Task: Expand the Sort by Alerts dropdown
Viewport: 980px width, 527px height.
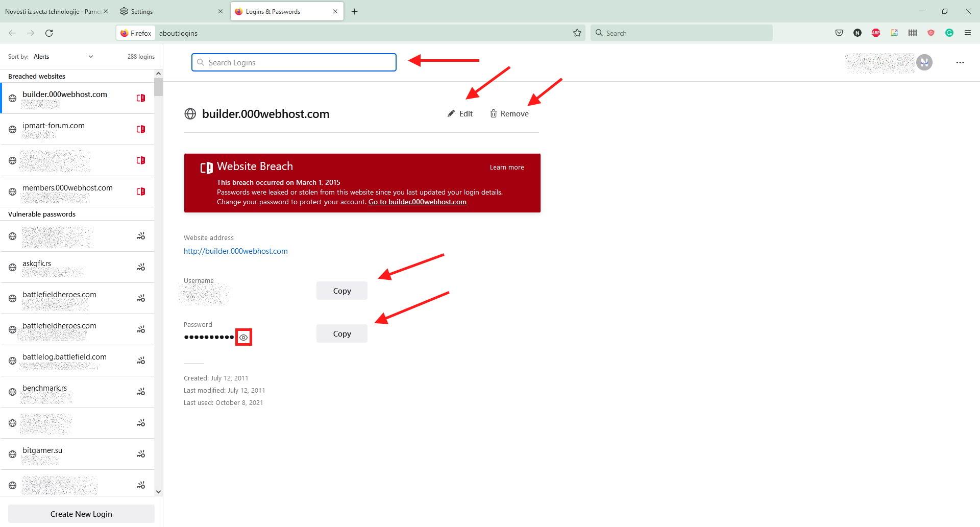Action: coord(63,57)
